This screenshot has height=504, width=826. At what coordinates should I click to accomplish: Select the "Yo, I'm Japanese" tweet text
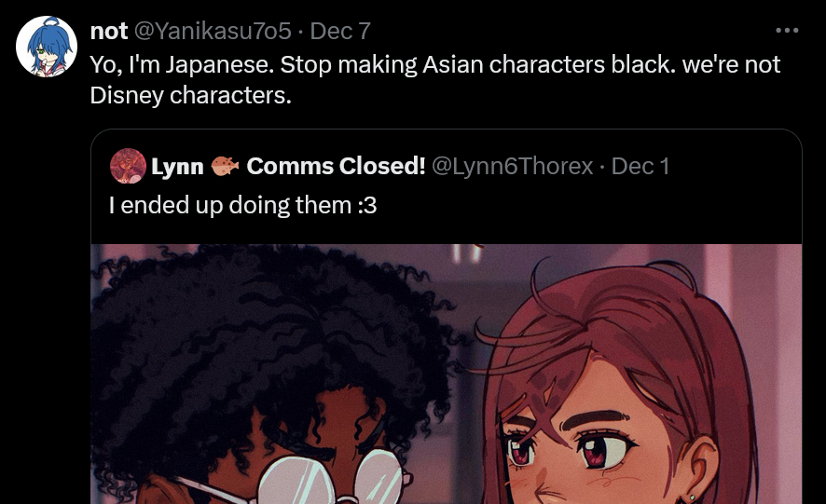point(435,79)
